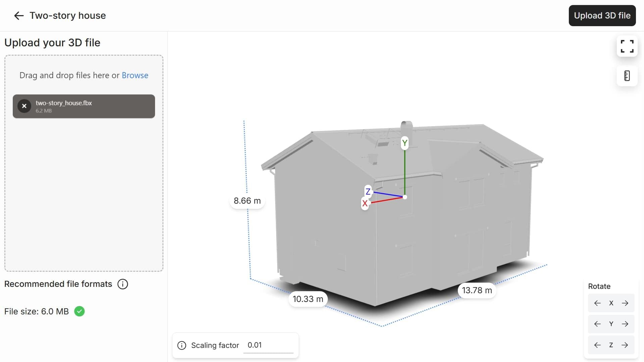Click the 8.66 m height label
This screenshot has width=644, height=362.
point(247,201)
